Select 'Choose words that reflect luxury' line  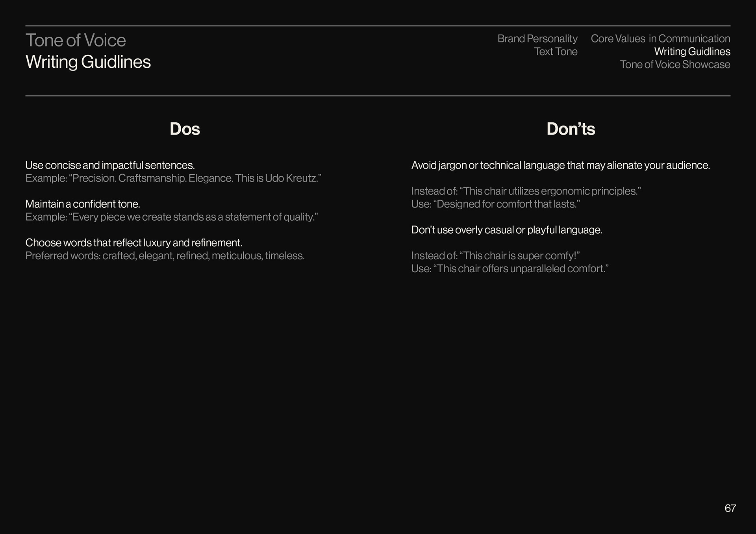coord(133,242)
